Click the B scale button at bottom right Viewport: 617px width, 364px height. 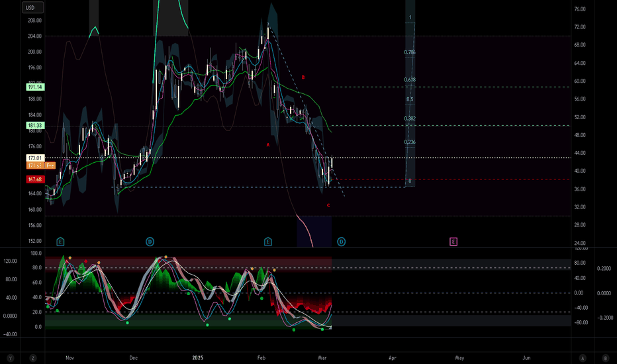coord(606,358)
